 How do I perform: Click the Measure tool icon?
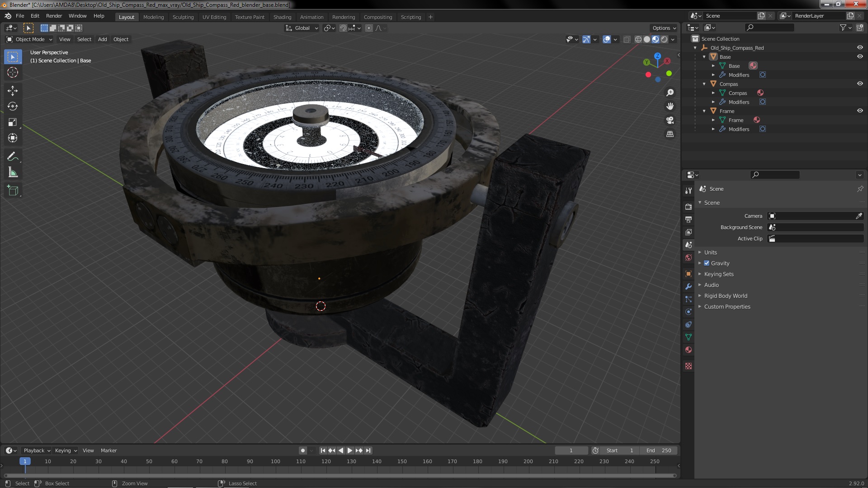tap(13, 172)
